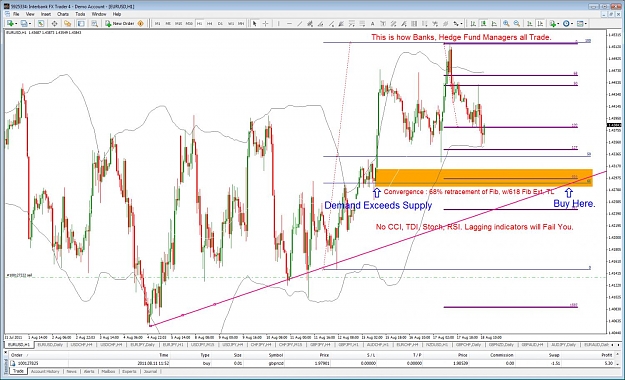Toggle the auto scroll chart icon
Viewport: 625px width, 380px height.
(530, 24)
